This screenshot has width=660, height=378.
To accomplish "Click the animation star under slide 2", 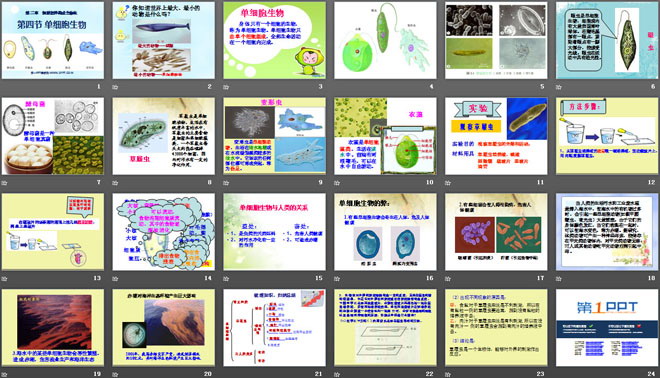I will point(115,87).
